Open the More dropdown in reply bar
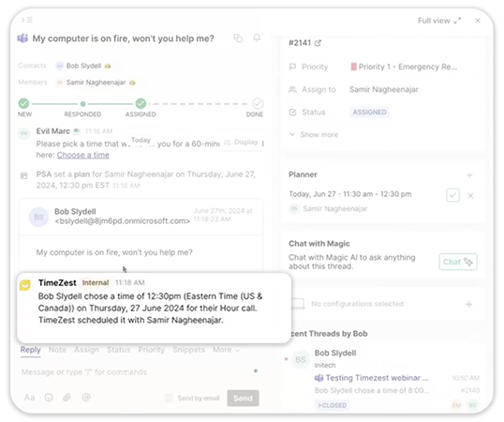 (226, 350)
